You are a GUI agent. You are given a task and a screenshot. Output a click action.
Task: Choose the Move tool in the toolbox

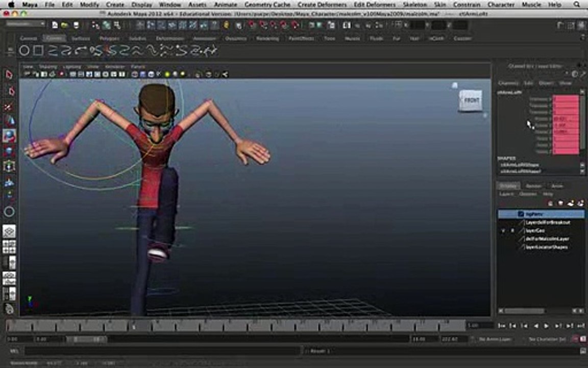point(9,121)
